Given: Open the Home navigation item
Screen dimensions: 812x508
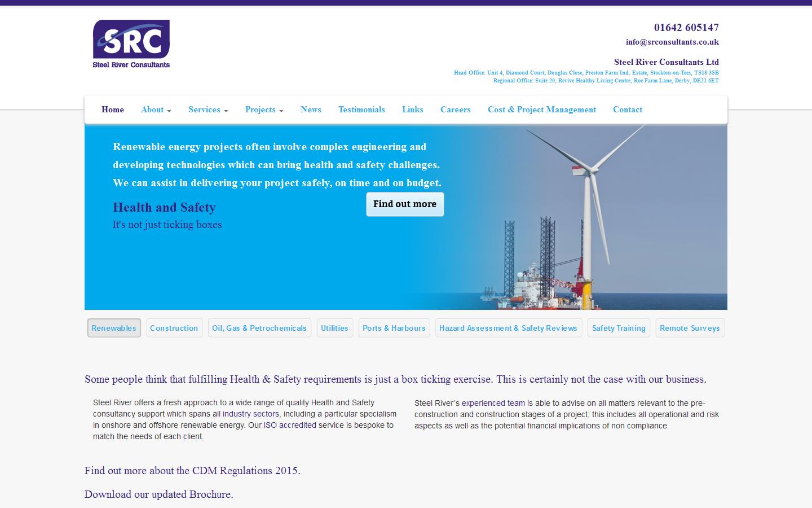Looking at the screenshot, I should (x=112, y=110).
